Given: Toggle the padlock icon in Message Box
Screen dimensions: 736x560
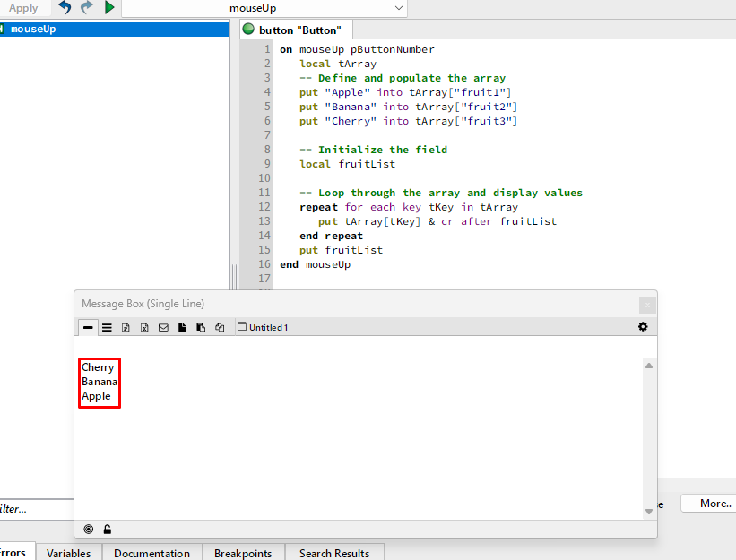Looking at the screenshot, I should coord(108,530).
